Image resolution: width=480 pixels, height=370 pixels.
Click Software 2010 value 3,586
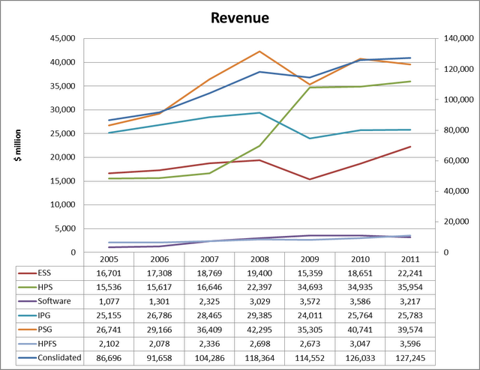tap(360, 301)
